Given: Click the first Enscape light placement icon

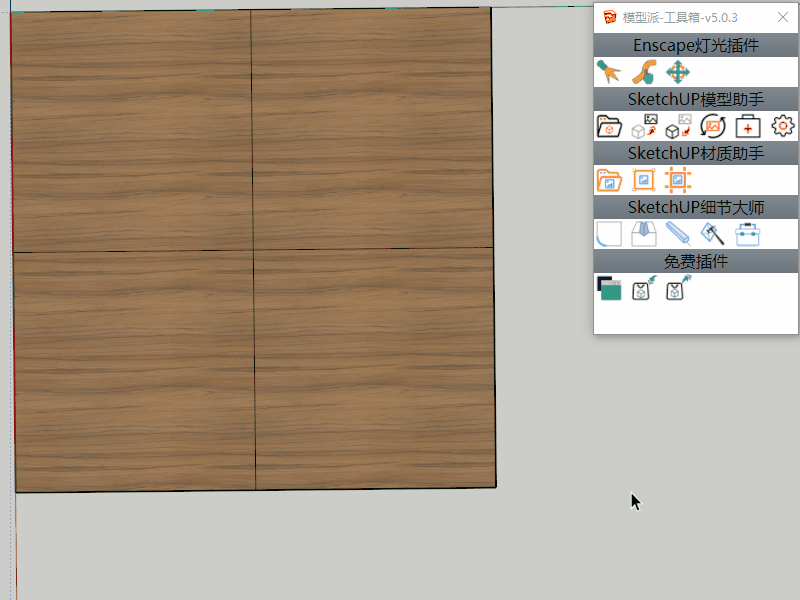Looking at the screenshot, I should [x=608, y=72].
